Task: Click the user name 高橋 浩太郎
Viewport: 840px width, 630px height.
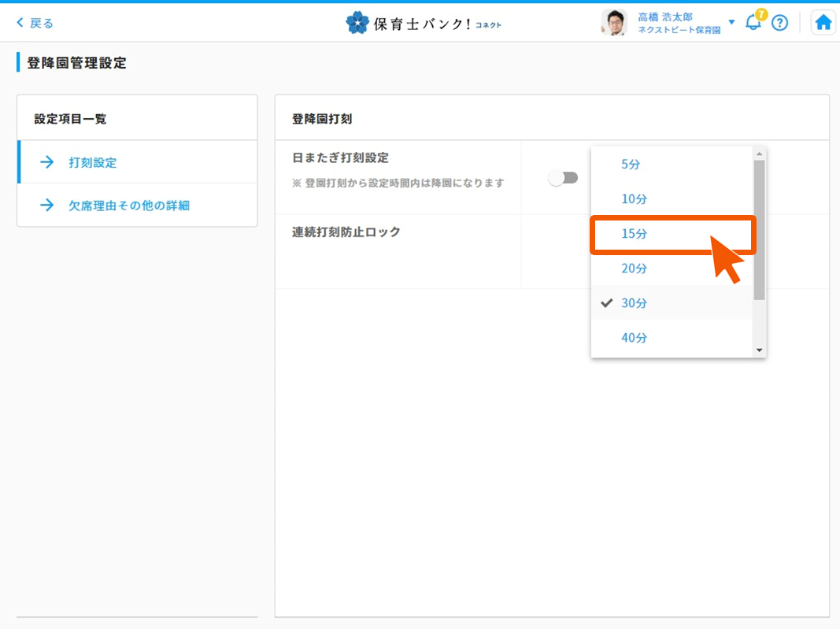Action: [665, 17]
